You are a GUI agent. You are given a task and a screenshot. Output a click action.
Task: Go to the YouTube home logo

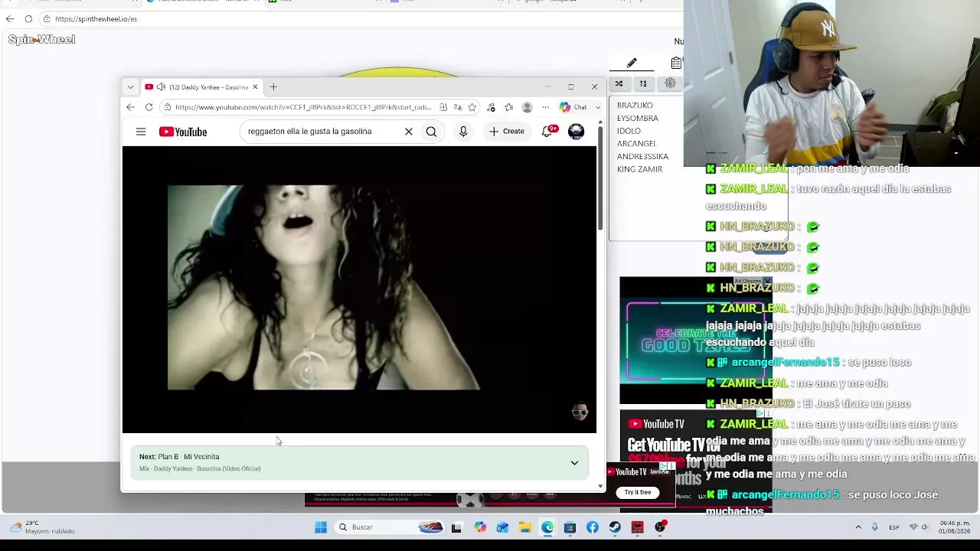point(183,132)
